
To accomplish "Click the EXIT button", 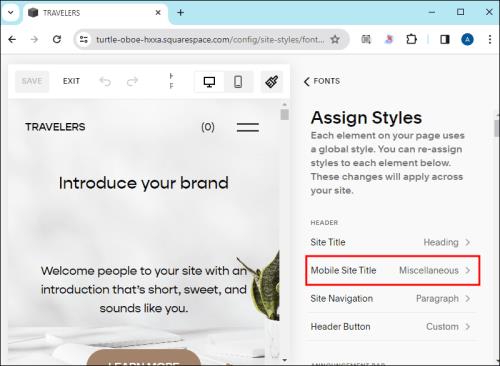I will (x=71, y=81).
